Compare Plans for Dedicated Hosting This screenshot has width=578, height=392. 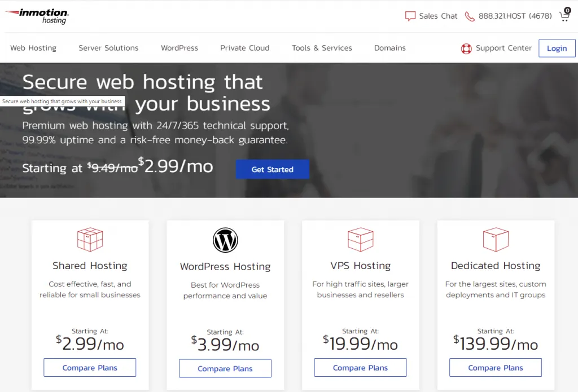point(496,368)
